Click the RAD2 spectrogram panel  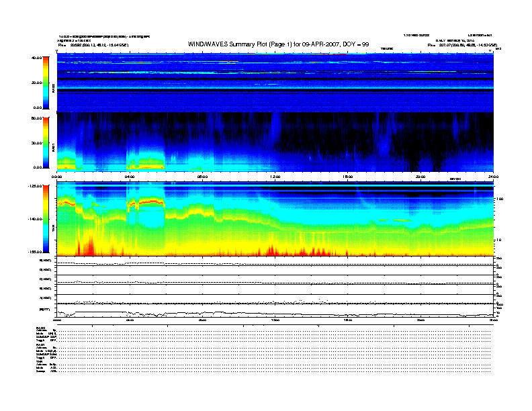275,83
